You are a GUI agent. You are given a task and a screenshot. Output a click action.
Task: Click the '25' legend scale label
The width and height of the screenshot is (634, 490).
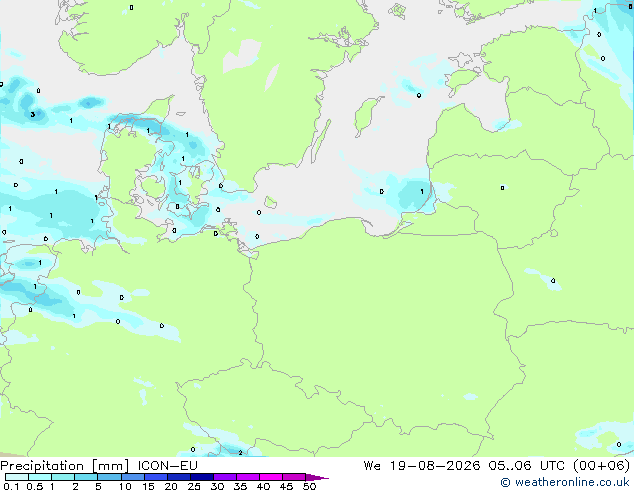194,486
